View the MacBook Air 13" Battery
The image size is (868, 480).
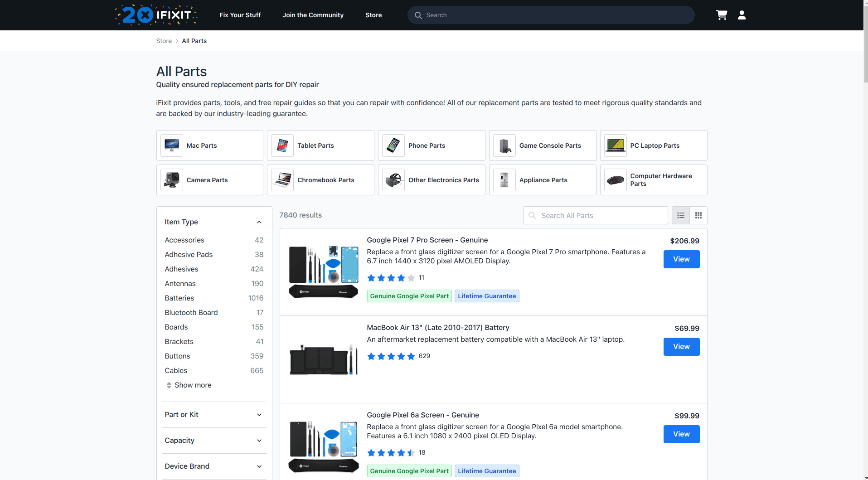(x=681, y=347)
